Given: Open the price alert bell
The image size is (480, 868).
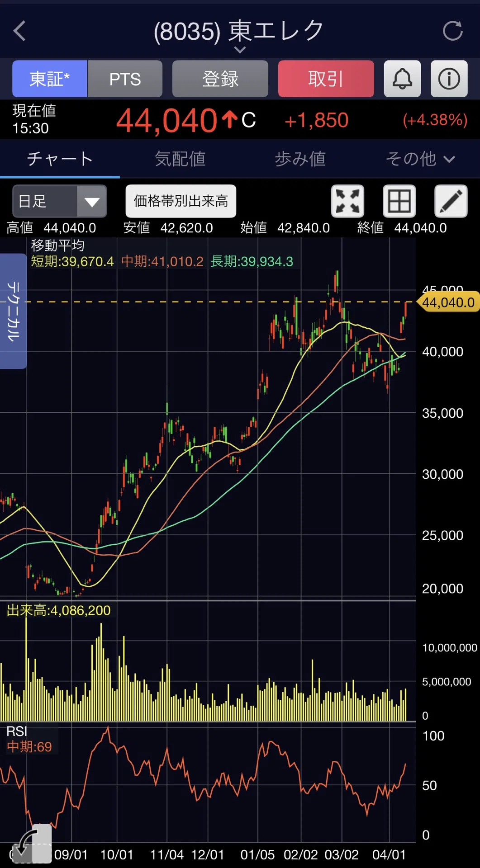Looking at the screenshot, I should point(402,79).
